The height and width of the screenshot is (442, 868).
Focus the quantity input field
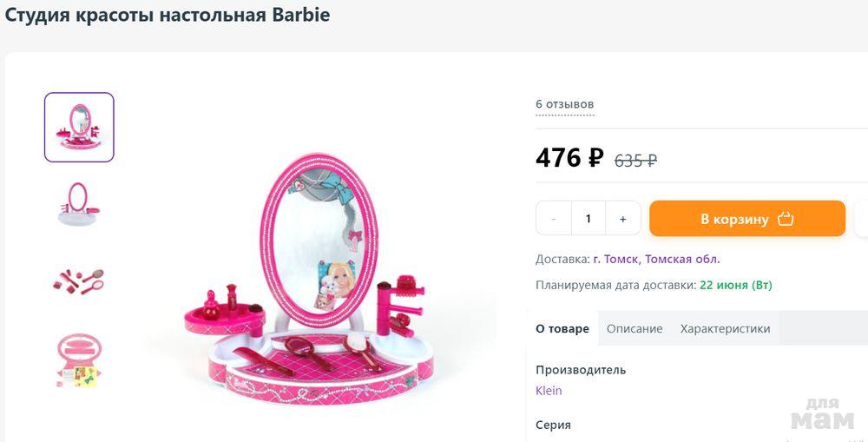coord(589,219)
